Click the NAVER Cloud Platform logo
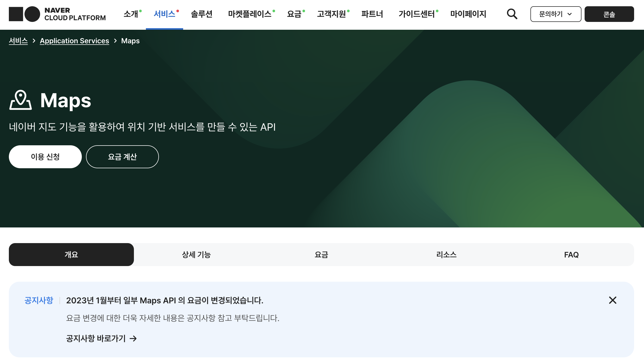Image resolution: width=644 pixels, height=361 pixels. coord(57,14)
